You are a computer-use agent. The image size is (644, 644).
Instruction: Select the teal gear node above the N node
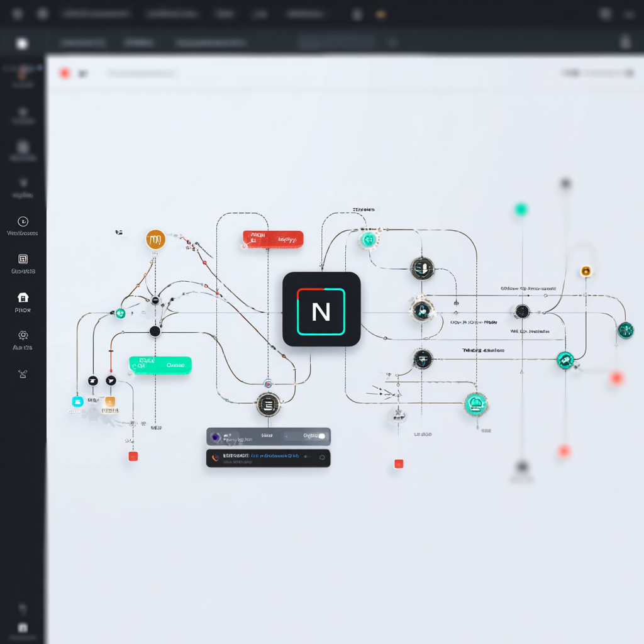pyautogui.click(x=368, y=239)
